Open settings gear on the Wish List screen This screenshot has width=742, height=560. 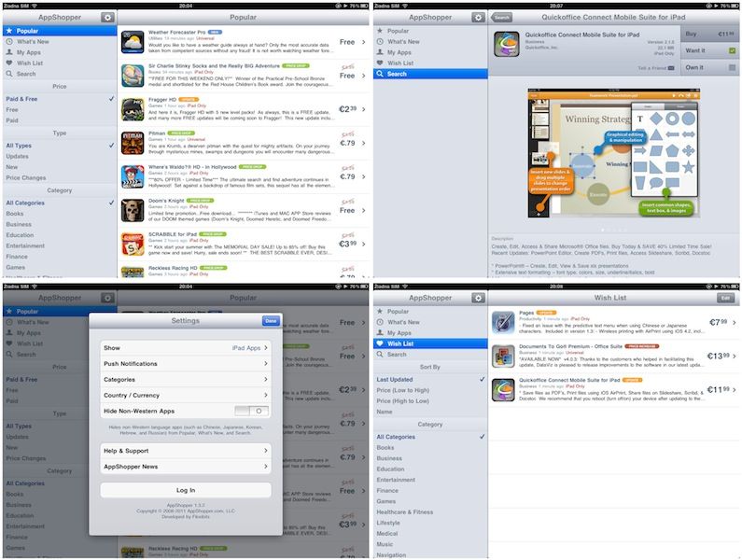point(478,298)
